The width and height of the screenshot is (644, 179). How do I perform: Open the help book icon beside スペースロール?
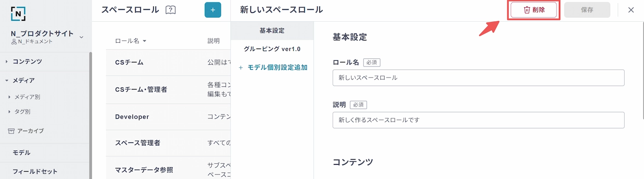point(171,10)
